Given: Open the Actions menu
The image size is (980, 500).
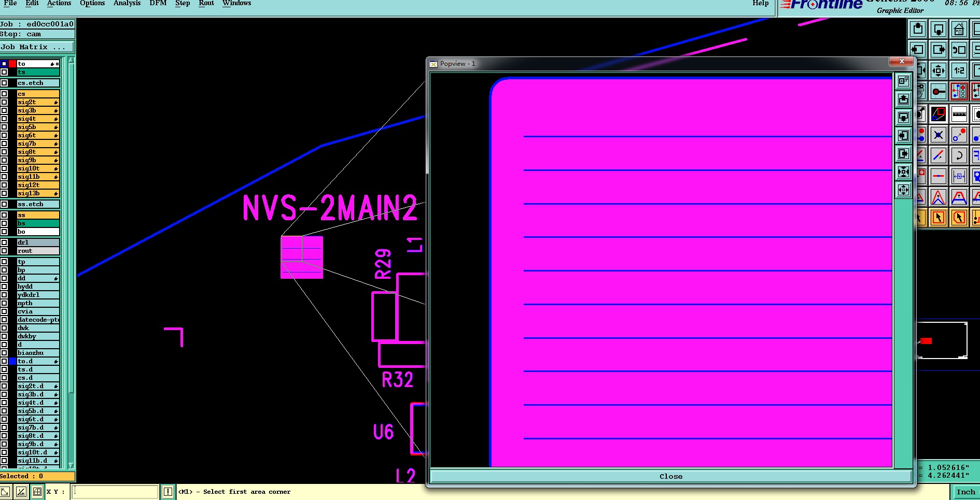Looking at the screenshot, I should (x=59, y=3).
